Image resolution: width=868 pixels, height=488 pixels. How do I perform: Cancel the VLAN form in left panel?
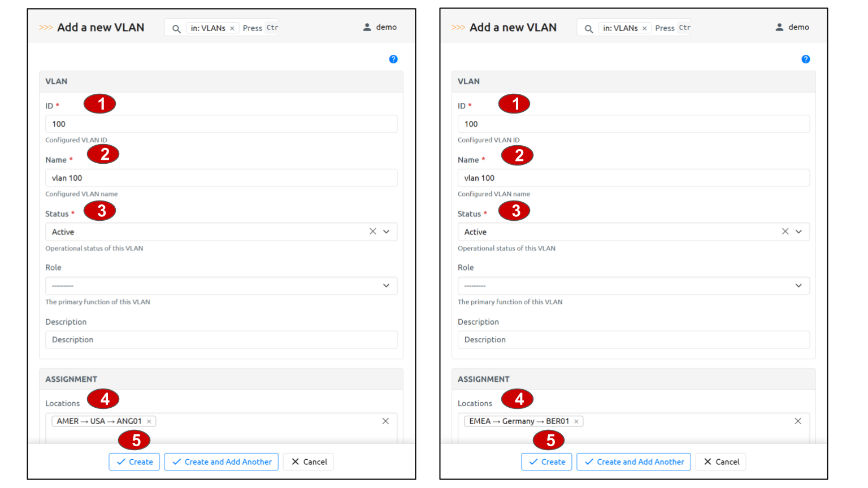coord(309,461)
